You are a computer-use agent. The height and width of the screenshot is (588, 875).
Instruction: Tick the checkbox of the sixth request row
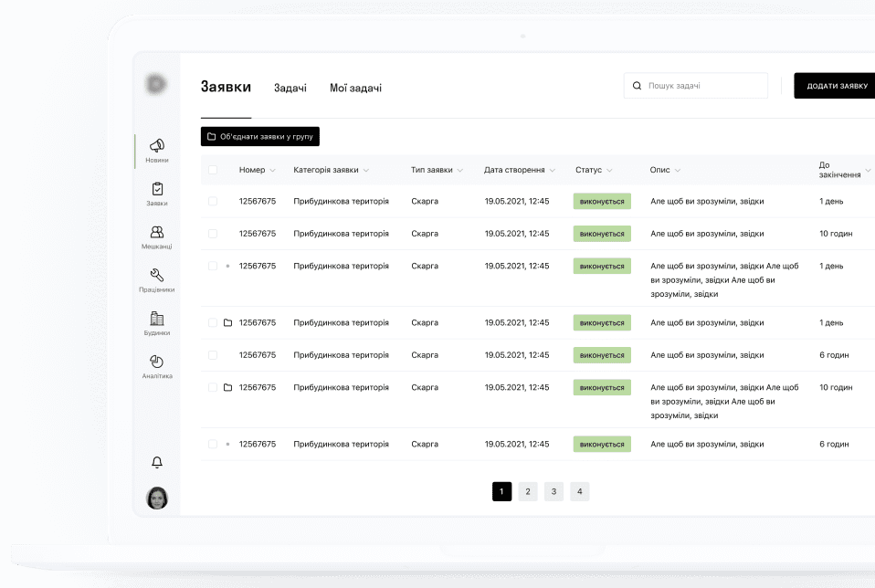(213, 387)
